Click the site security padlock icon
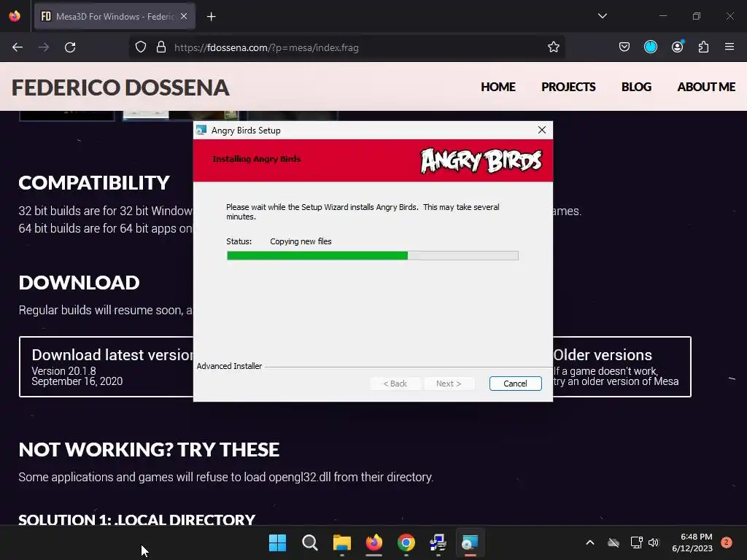 pos(161,47)
